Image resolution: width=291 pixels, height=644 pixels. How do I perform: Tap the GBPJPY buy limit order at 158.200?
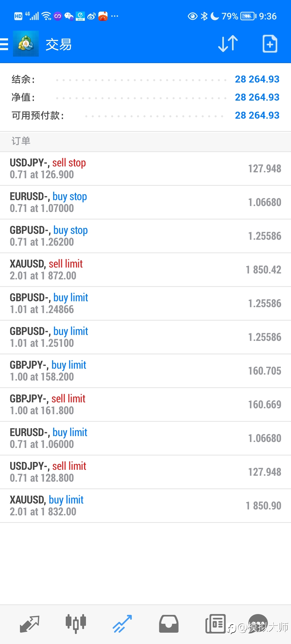point(145,371)
